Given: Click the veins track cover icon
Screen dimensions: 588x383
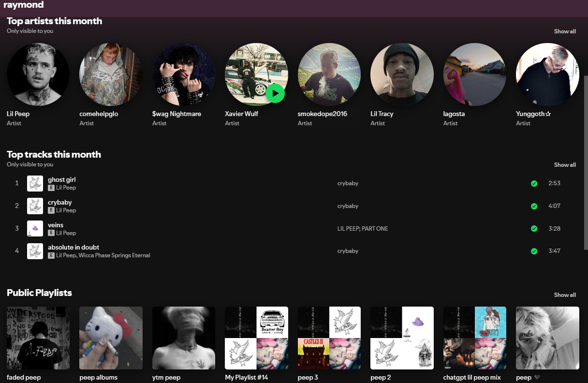Looking at the screenshot, I should coord(35,229).
